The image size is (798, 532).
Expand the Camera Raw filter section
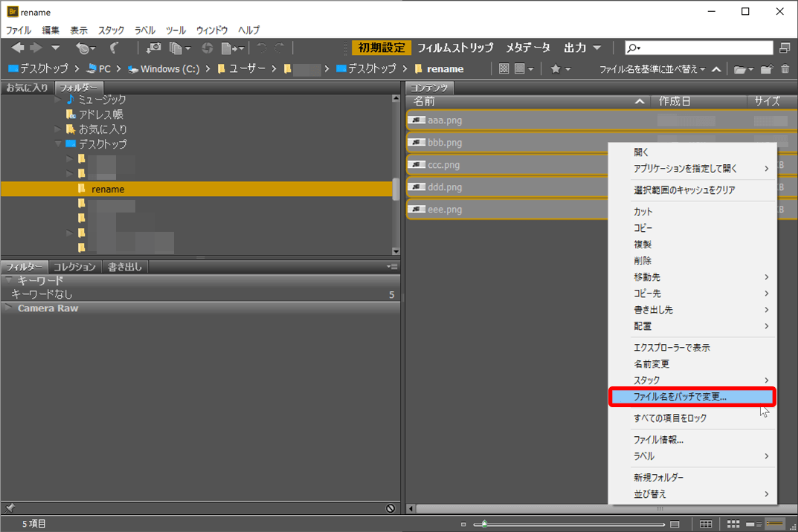tap(9, 308)
